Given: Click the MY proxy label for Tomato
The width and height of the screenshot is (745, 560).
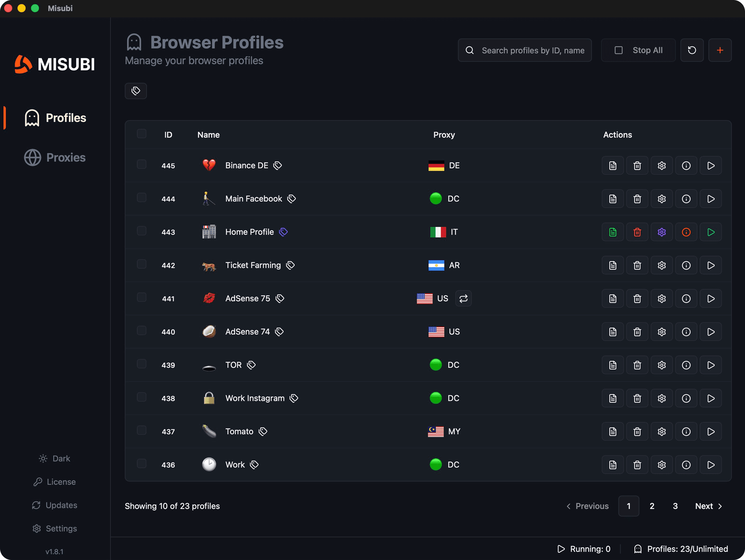Looking at the screenshot, I should tap(454, 432).
